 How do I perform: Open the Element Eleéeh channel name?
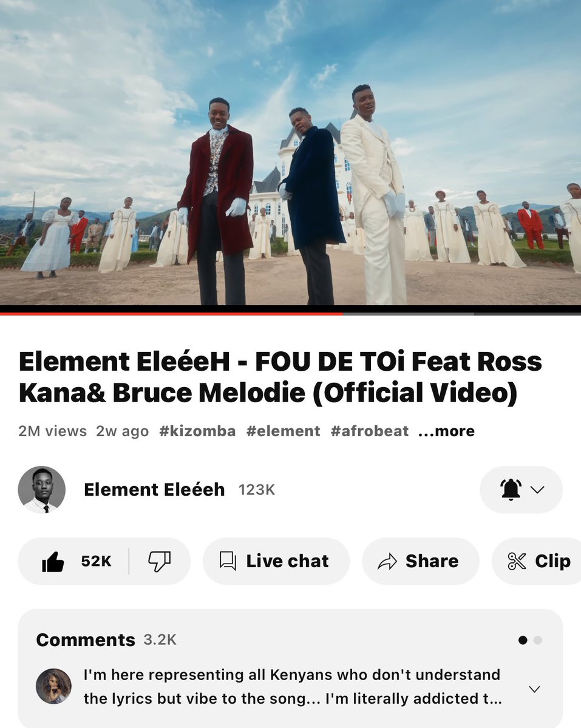coord(154,490)
